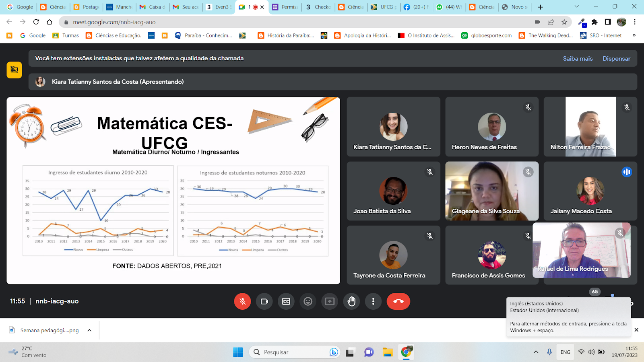The width and height of the screenshot is (644, 362).
Task: Switch to the Even3 tab
Action: [x=219, y=7]
